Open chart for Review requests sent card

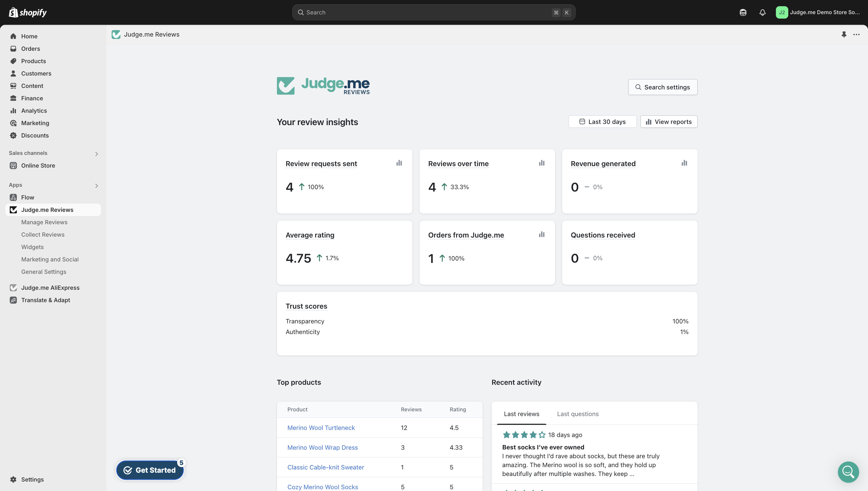pos(399,163)
